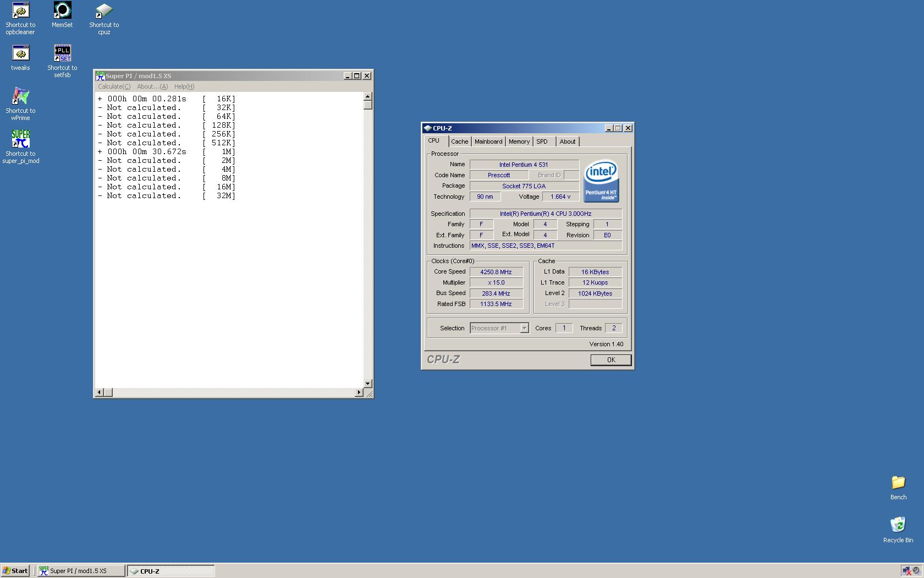Switch to the Memory tab in CPU-Z

(519, 141)
